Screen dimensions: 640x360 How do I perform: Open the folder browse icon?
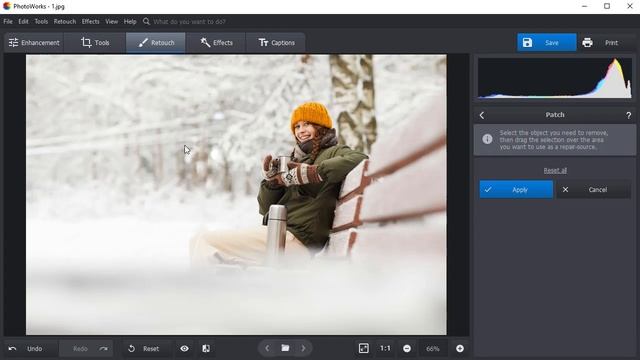coord(285,348)
